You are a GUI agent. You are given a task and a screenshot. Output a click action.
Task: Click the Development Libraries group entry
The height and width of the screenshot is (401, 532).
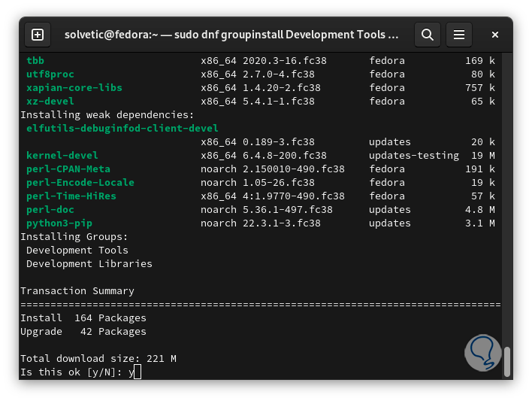pos(89,263)
